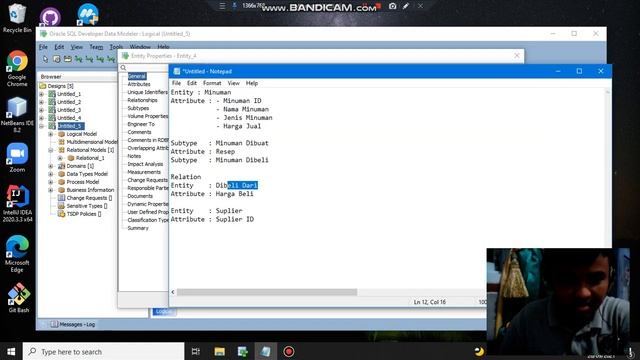
Task: Open Notepad Help menu
Action: click(x=252, y=83)
